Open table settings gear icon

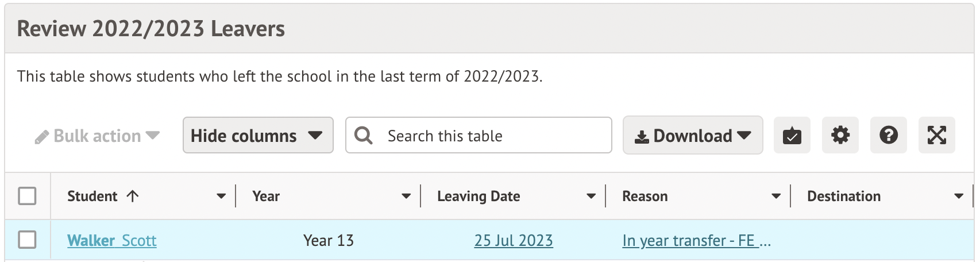pyautogui.click(x=840, y=136)
